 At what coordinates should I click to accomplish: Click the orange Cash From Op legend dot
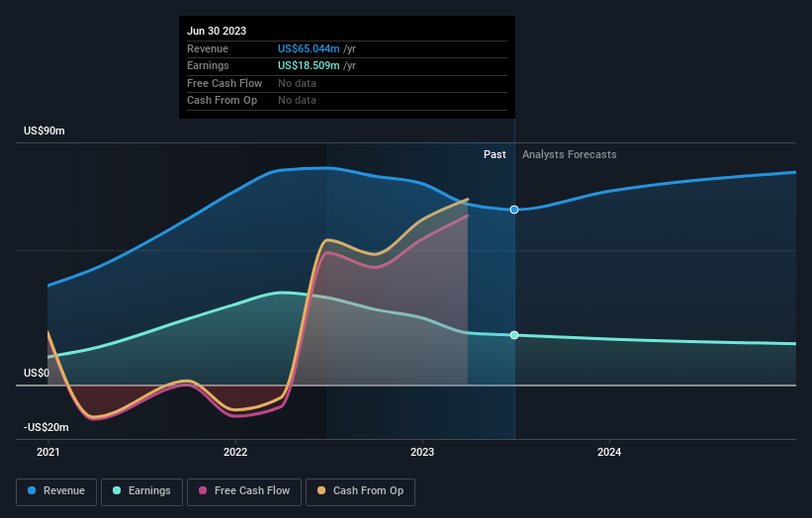tap(321, 490)
